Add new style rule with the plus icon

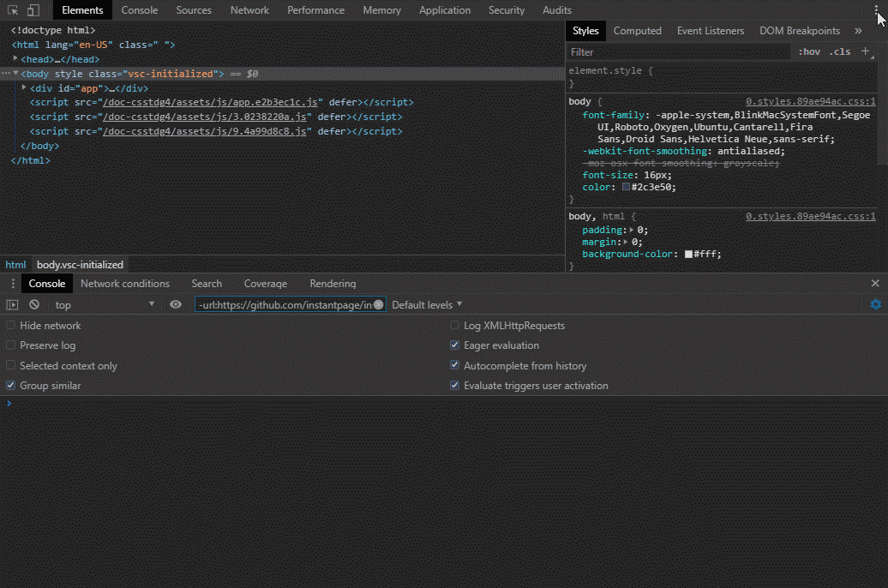point(865,51)
